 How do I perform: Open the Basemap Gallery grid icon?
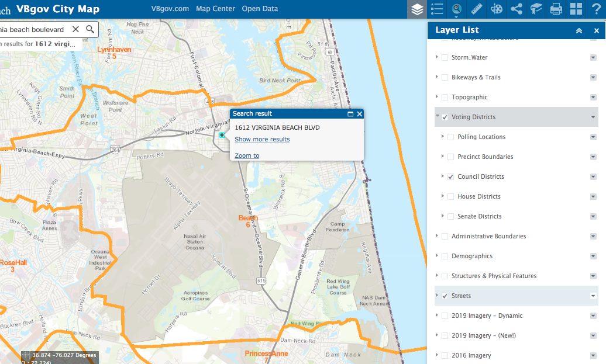pos(576,9)
